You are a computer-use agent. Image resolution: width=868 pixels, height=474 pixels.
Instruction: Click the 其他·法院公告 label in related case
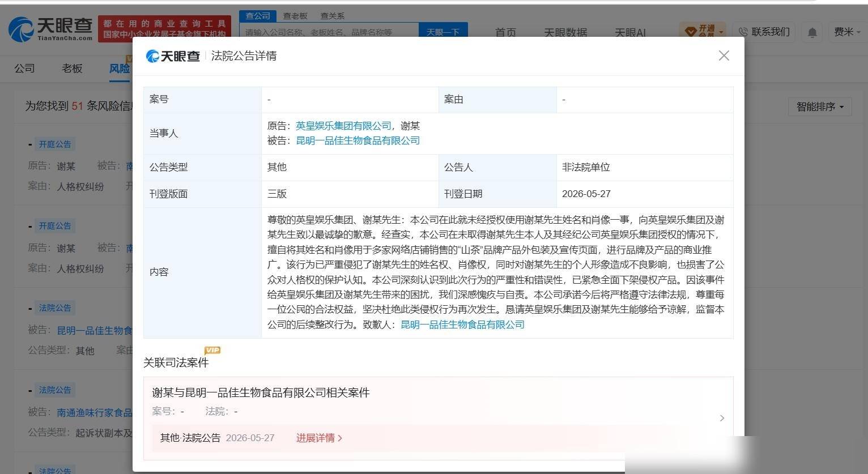click(190, 438)
